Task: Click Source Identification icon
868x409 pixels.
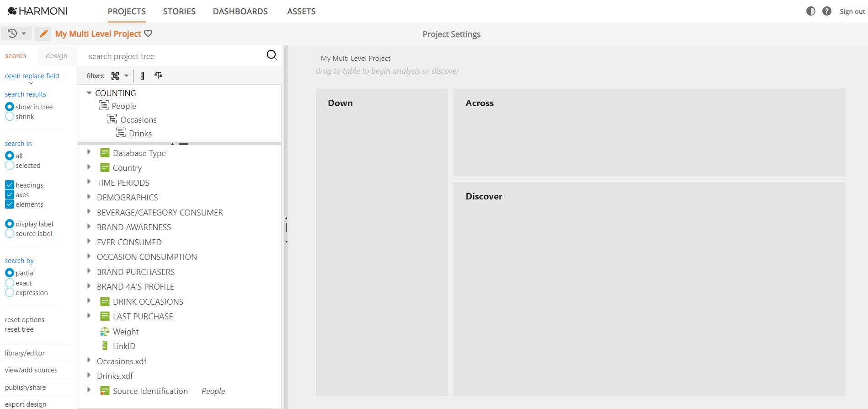Action: click(x=105, y=391)
